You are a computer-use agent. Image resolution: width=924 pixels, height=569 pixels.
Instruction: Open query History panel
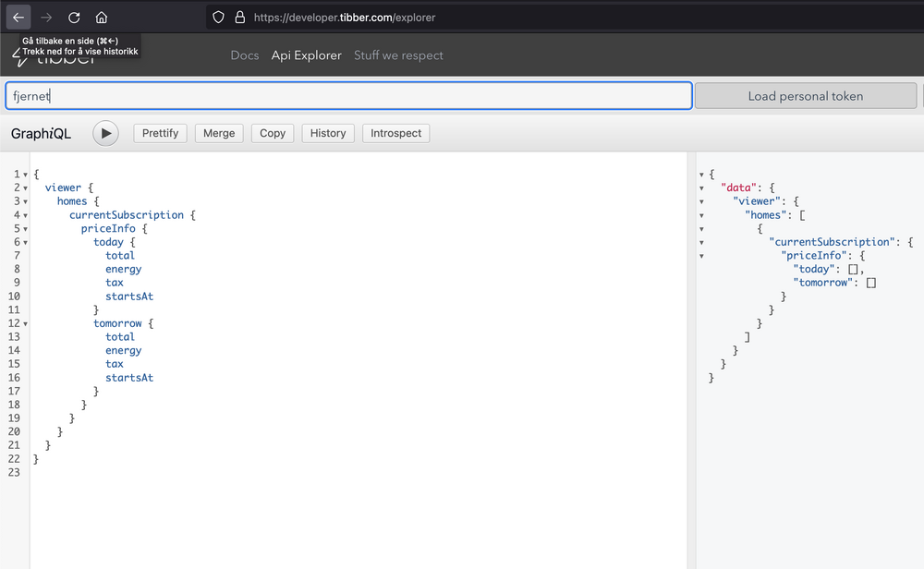pos(327,133)
